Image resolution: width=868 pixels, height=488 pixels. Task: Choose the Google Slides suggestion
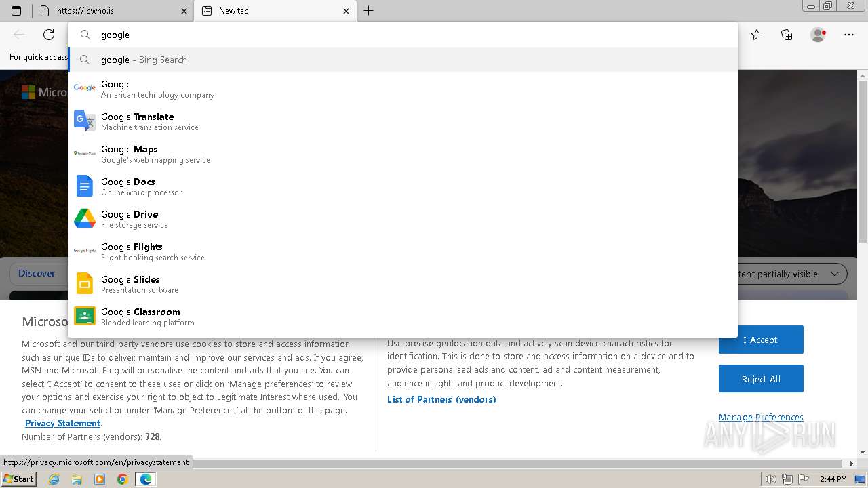403,284
